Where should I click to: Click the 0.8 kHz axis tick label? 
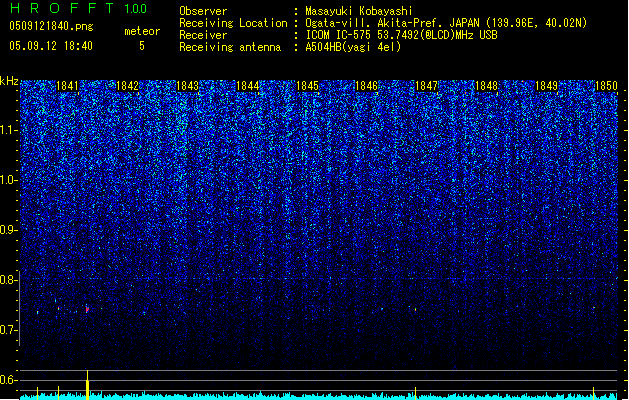pos(9,280)
